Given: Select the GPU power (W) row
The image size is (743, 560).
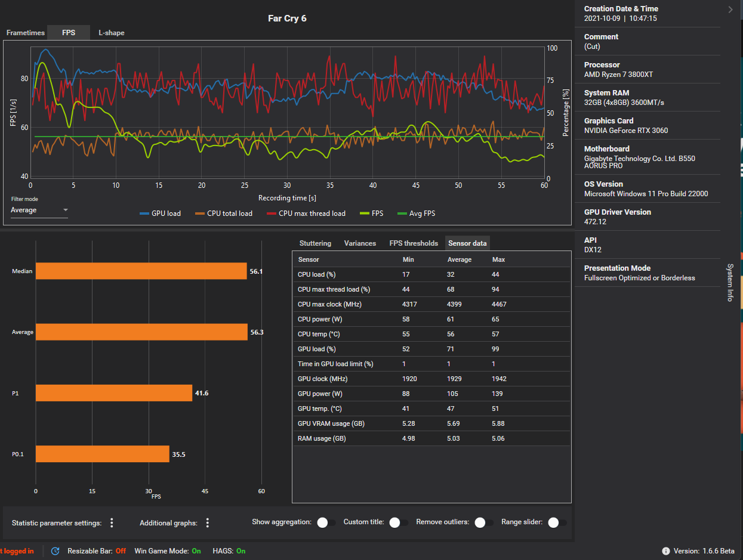Looking at the screenshot, I should pos(431,394).
